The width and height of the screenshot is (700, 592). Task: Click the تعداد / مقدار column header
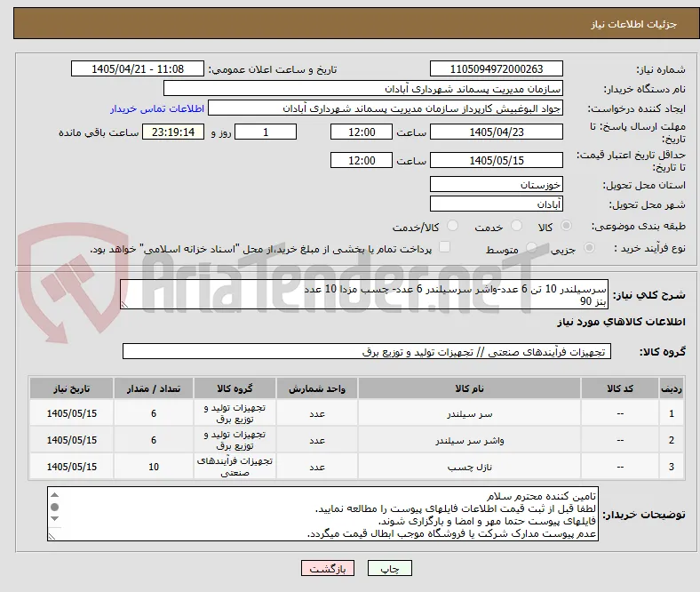point(154,388)
